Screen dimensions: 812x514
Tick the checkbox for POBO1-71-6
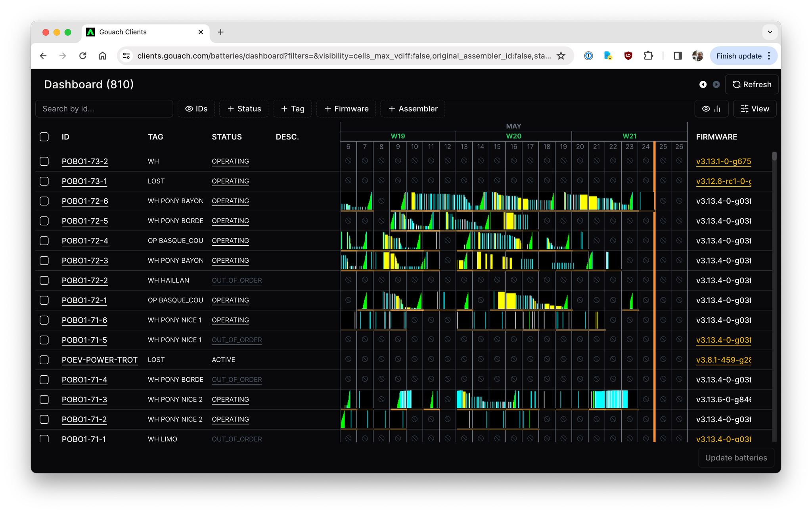[44, 320]
